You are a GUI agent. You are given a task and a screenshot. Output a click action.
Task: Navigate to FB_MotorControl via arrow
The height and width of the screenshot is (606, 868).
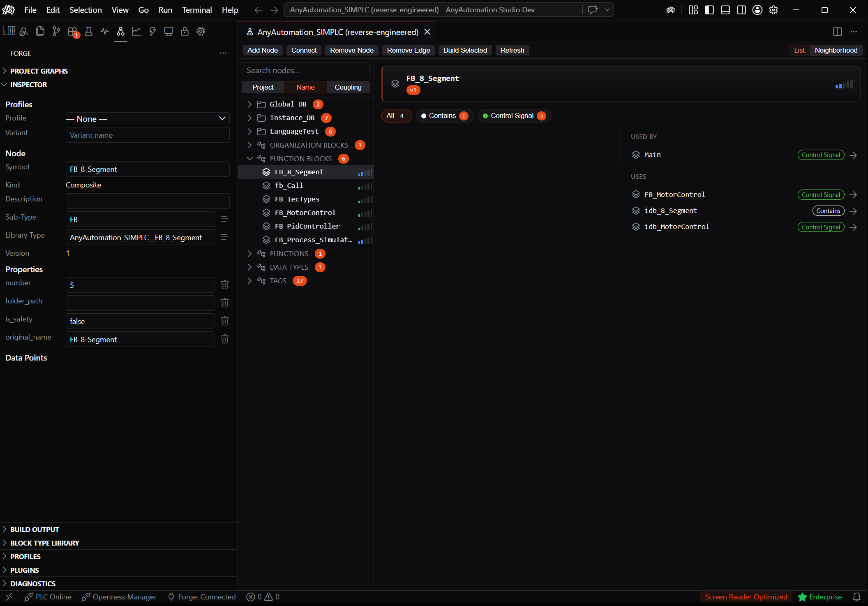(x=853, y=195)
